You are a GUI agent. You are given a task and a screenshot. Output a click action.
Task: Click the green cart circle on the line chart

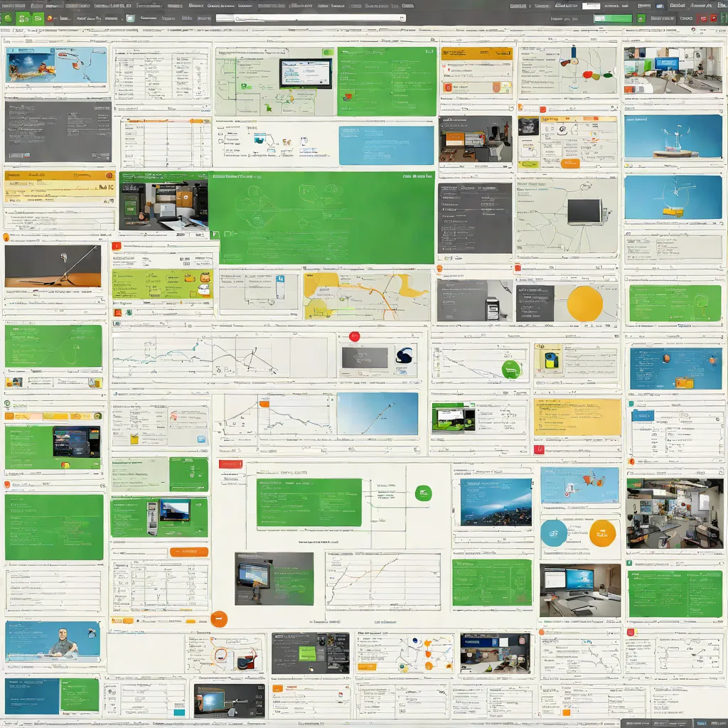click(x=511, y=370)
